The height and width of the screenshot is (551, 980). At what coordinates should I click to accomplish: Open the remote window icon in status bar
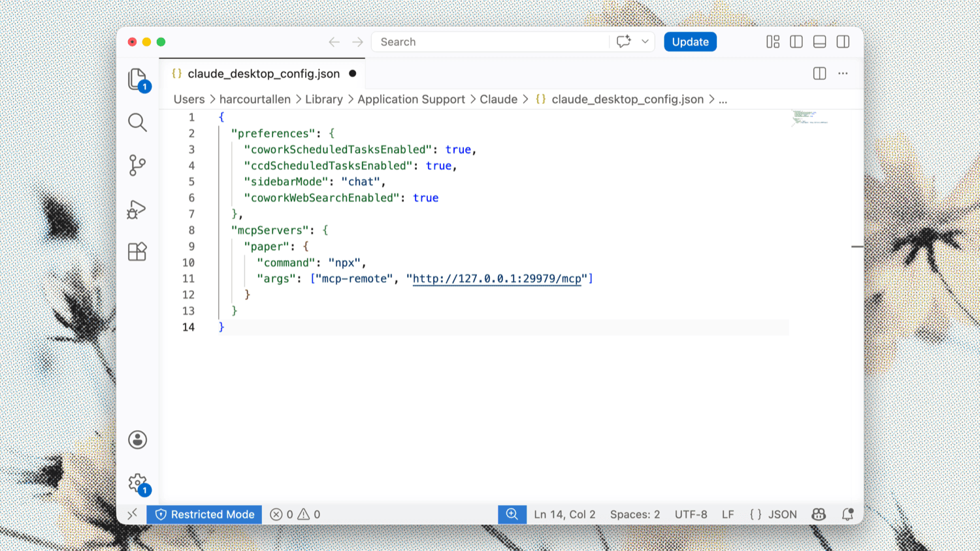click(132, 514)
